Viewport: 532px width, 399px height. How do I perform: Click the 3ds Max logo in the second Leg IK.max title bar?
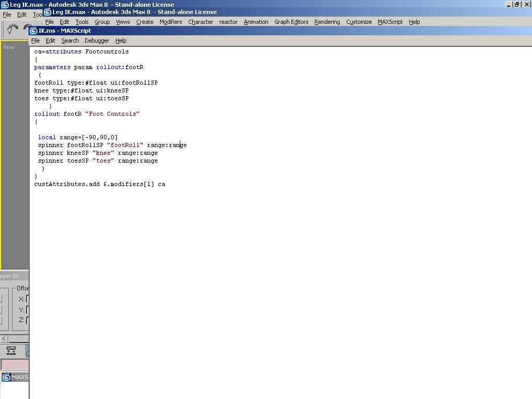(48, 12)
